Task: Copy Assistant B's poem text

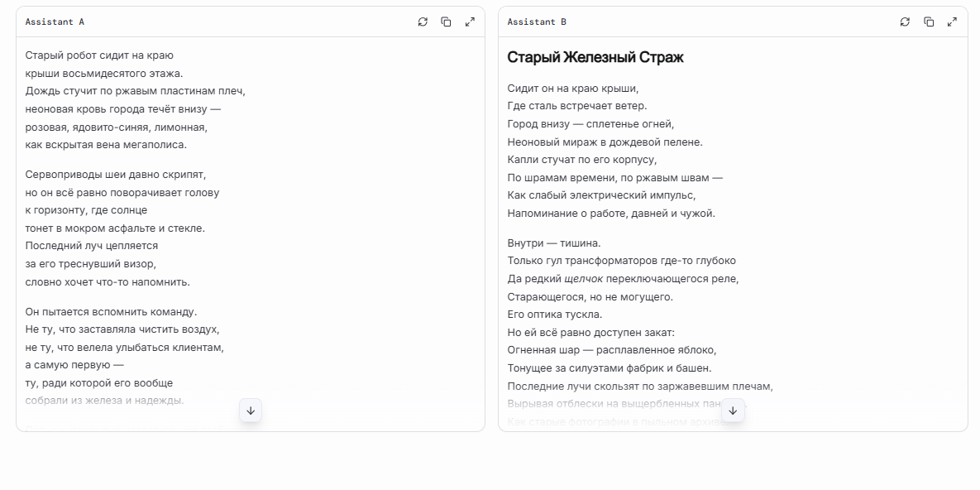Action: (928, 22)
